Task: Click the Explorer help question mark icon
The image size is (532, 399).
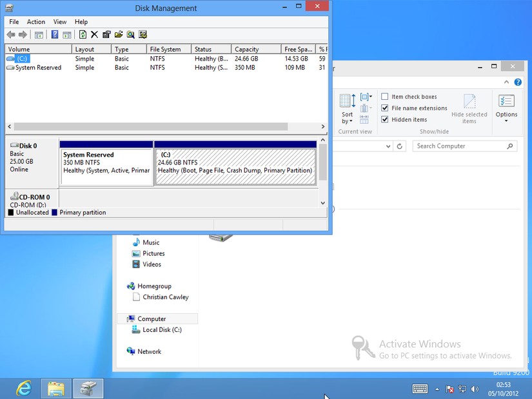Action: [x=518, y=82]
